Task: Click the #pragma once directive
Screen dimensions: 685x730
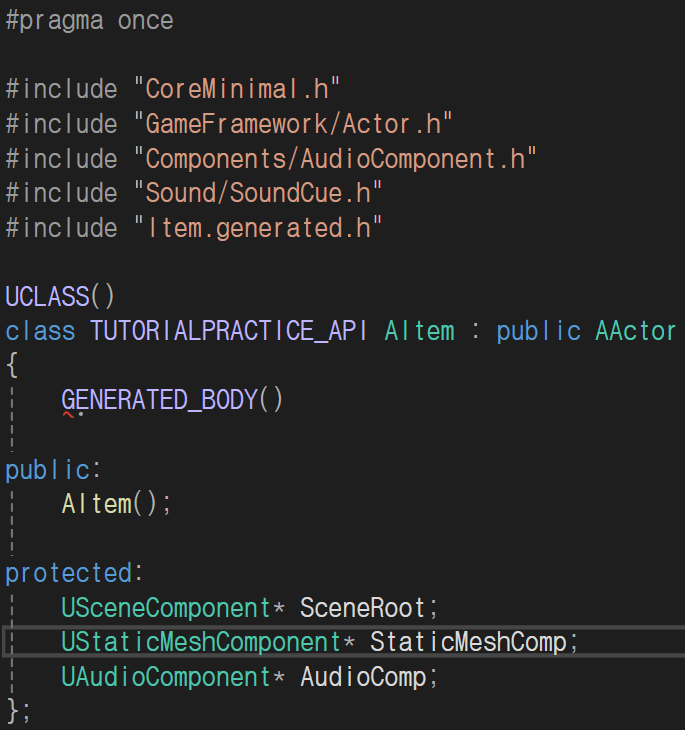Action: click(x=89, y=21)
